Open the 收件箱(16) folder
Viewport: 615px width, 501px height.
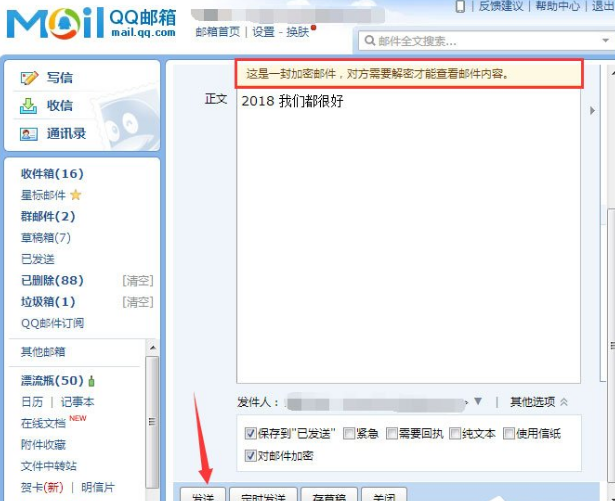coord(52,174)
